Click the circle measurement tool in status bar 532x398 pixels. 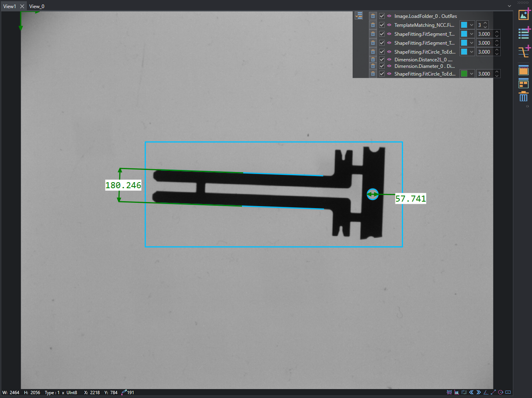[501, 392]
